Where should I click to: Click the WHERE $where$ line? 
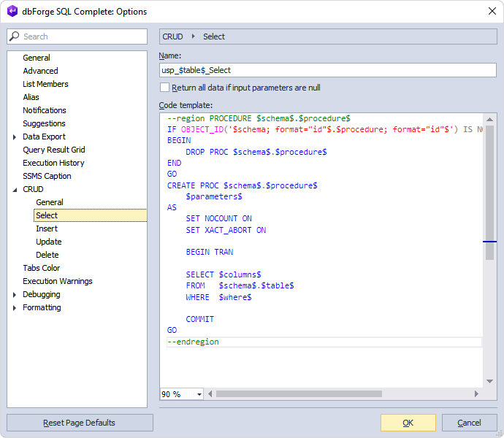pyautogui.click(x=218, y=297)
